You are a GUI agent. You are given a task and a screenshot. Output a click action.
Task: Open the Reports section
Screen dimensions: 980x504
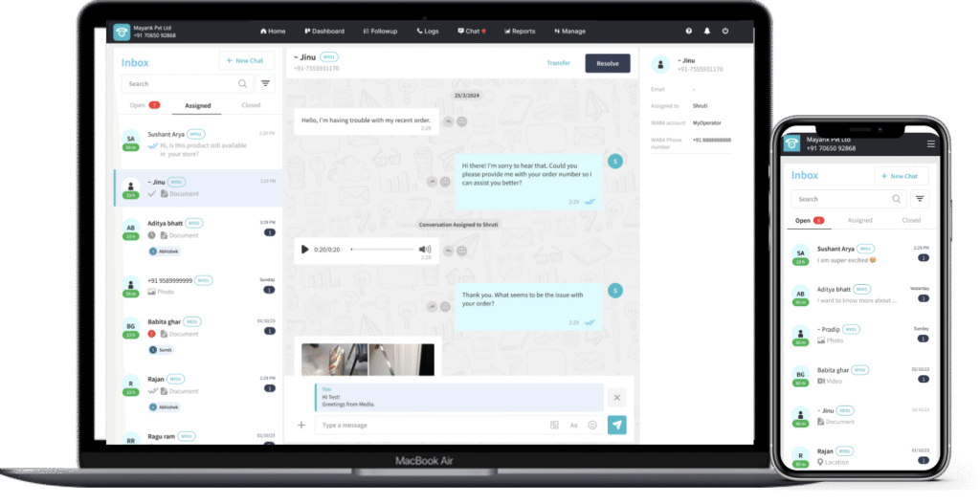[x=520, y=32]
